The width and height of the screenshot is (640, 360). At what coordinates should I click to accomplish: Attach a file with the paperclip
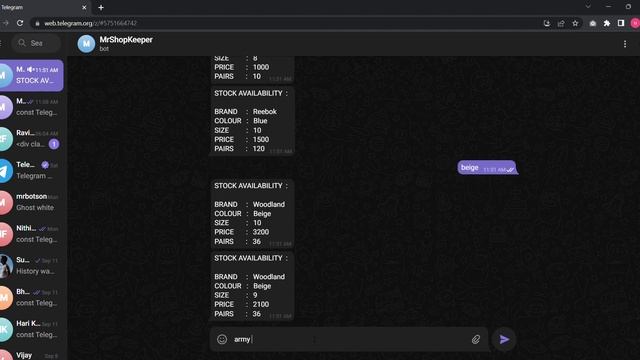[476, 339]
